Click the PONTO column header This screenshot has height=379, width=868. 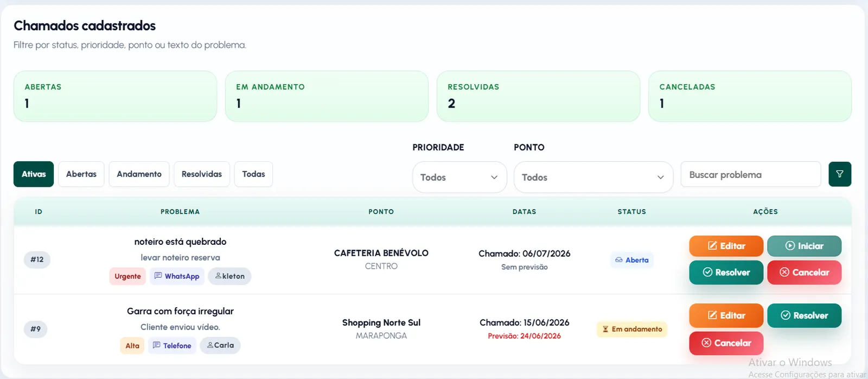click(x=381, y=212)
